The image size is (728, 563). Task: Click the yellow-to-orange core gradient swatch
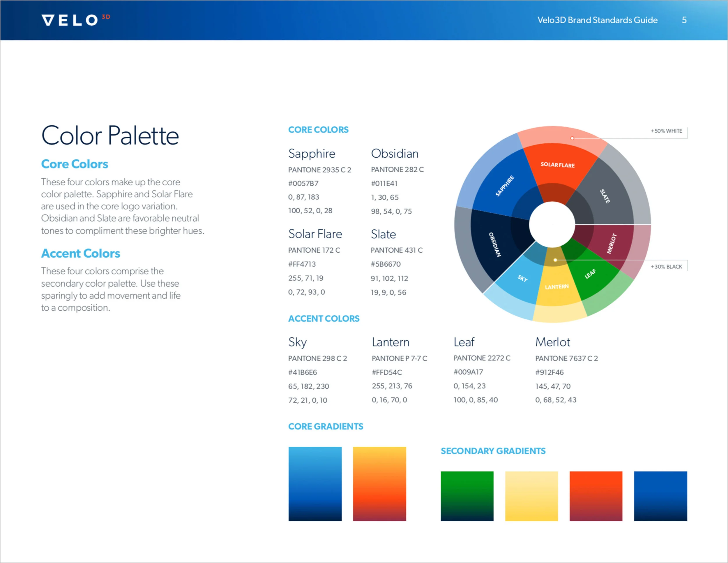[379, 484]
